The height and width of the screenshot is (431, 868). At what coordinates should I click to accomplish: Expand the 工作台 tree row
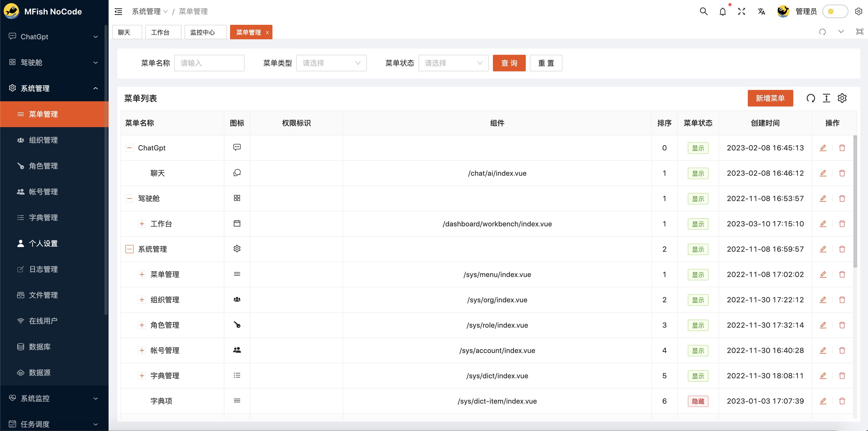[142, 224]
